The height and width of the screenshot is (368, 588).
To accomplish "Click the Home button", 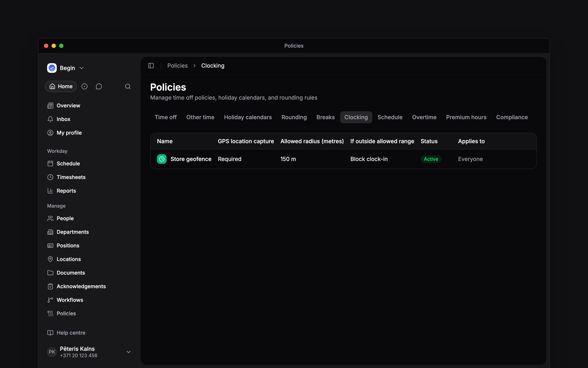I will [x=61, y=86].
